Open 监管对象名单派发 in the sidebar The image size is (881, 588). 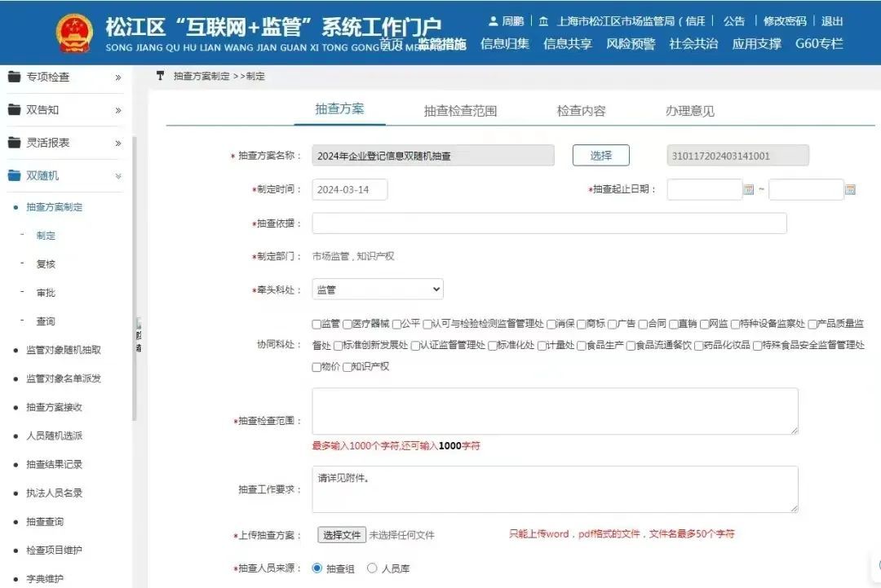coord(64,378)
